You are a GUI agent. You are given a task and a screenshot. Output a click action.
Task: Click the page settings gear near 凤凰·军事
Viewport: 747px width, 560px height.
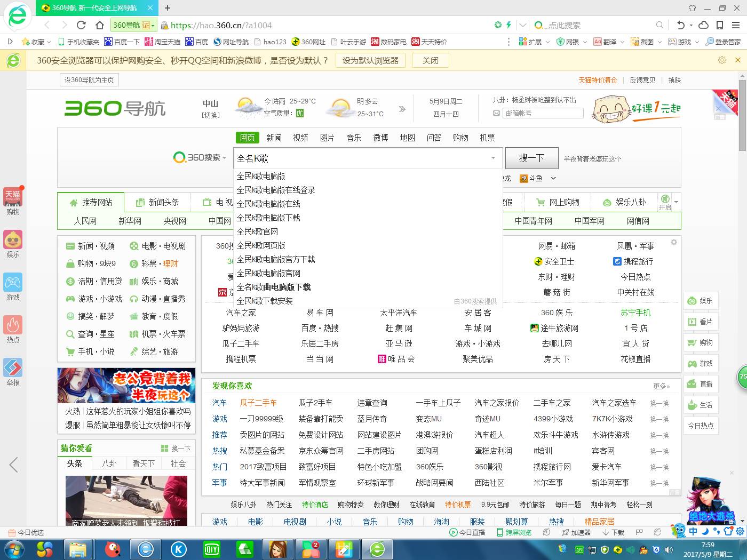pyautogui.click(x=674, y=242)
